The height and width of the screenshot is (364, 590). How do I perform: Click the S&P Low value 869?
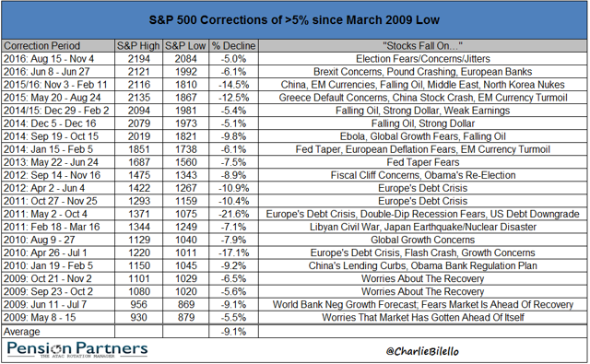click(x=185, y=305)
